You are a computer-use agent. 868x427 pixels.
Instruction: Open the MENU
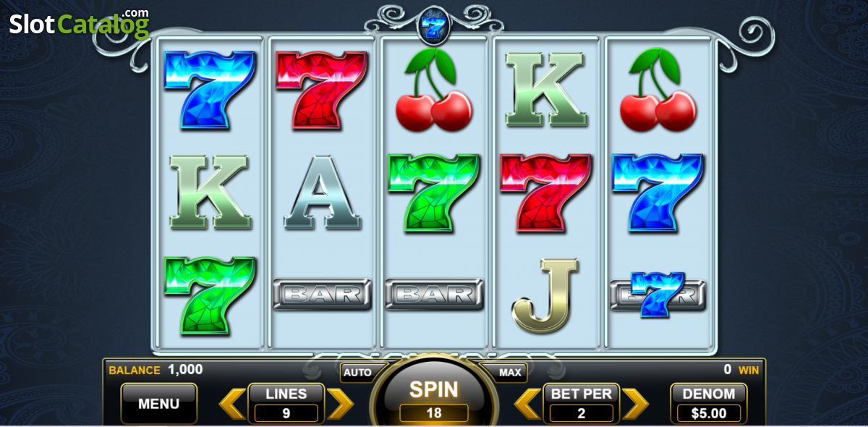point(158,403)
